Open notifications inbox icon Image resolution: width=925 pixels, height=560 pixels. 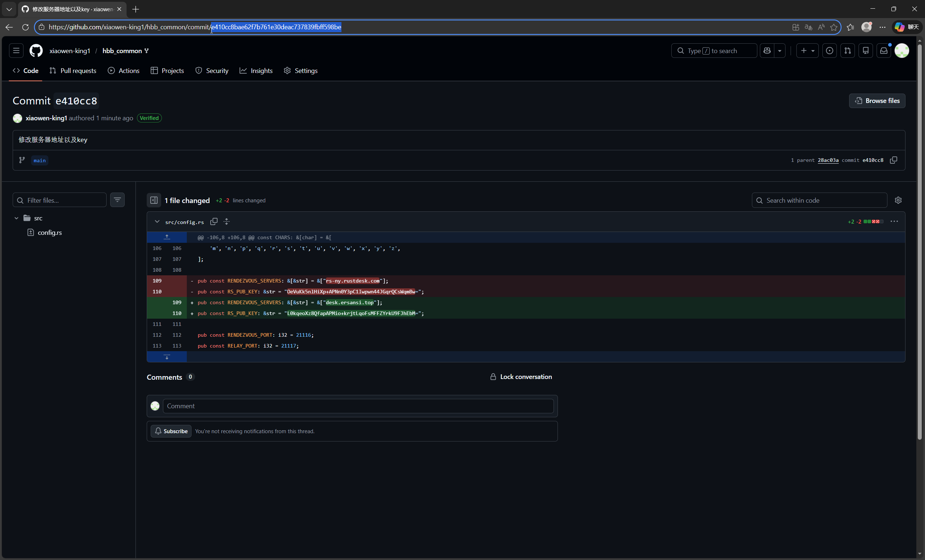pos(884,51)
